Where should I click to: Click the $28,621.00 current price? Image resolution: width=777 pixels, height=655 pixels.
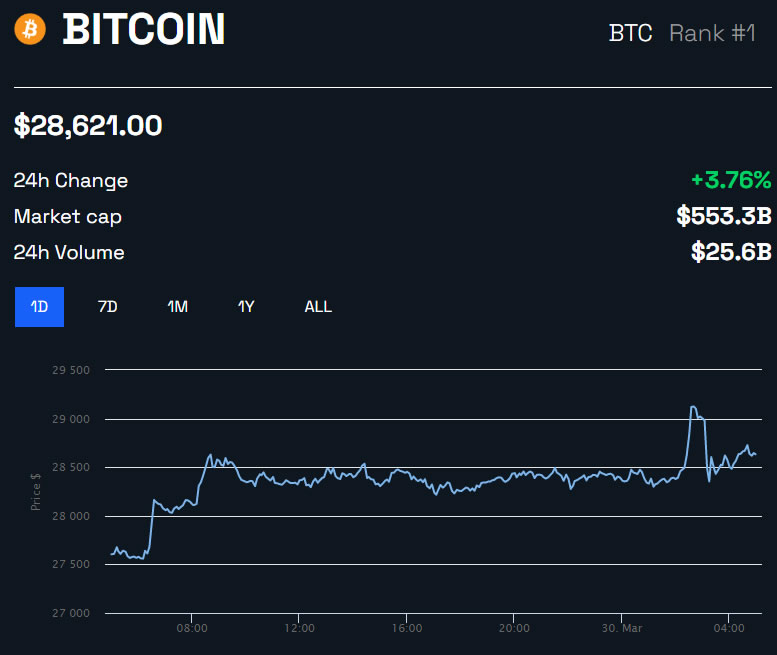click(x=88, y=126)
